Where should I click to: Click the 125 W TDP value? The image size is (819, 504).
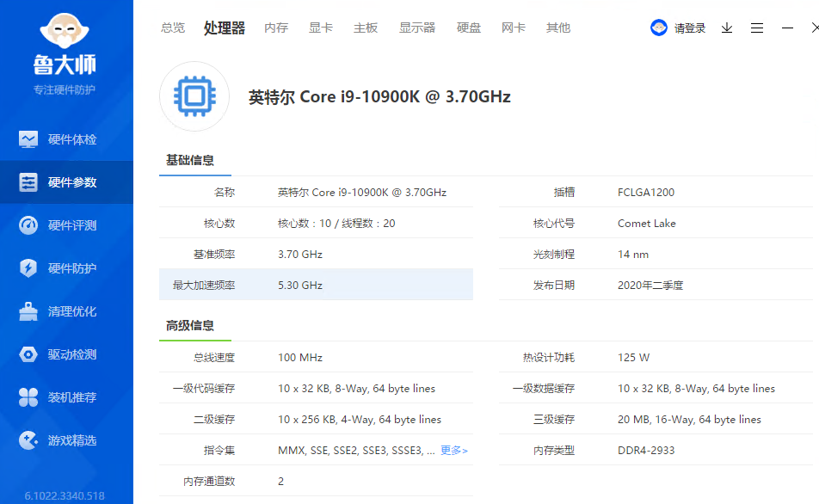click(633, 358)
